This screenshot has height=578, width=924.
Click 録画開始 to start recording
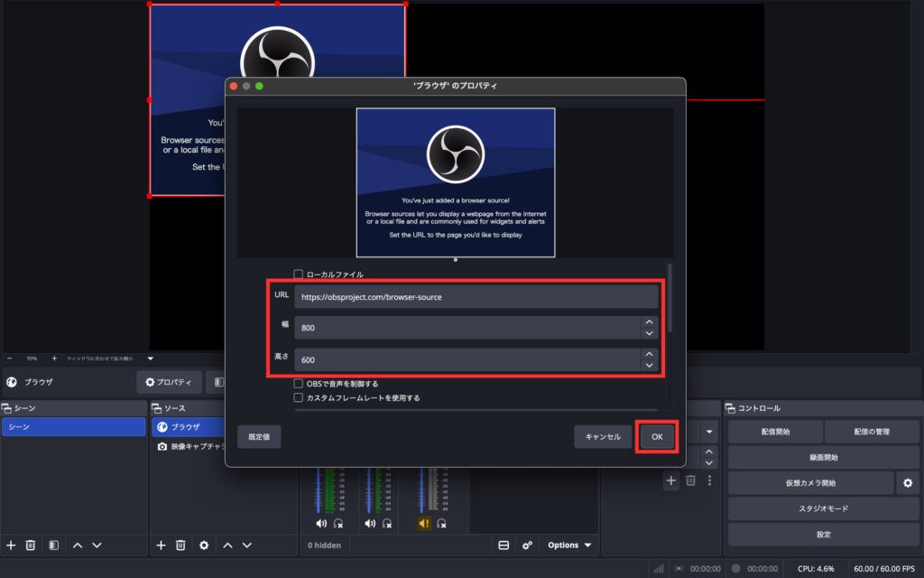click(823, 457)
